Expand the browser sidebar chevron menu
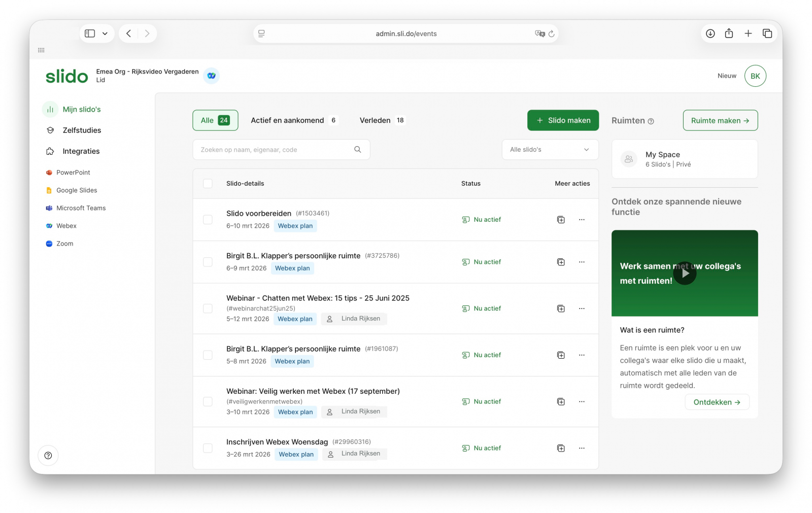The image size is (812, 513). [x=105, y=33]
